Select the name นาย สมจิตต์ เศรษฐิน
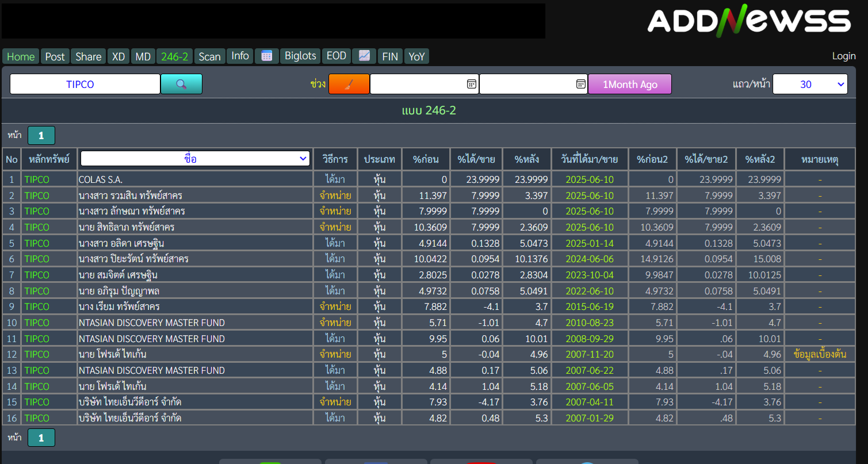 point(118,275)
